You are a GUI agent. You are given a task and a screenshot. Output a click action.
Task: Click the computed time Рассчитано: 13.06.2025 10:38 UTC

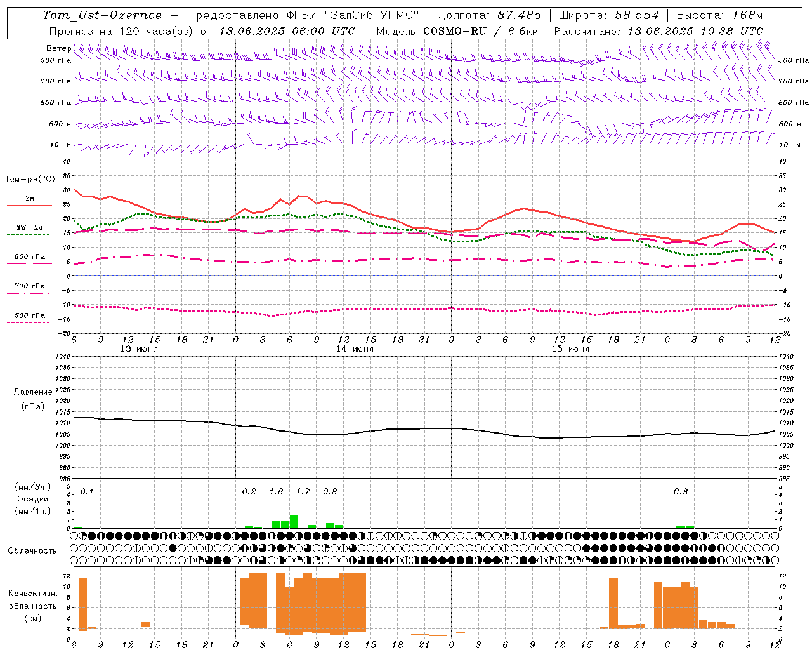coord(658,31)
